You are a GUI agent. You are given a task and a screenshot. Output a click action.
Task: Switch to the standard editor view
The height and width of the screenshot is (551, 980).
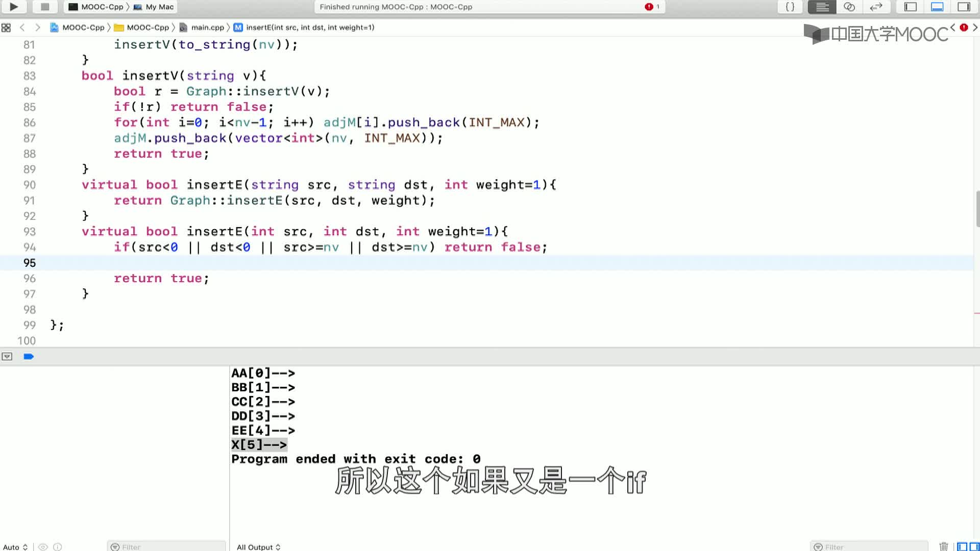822,7
